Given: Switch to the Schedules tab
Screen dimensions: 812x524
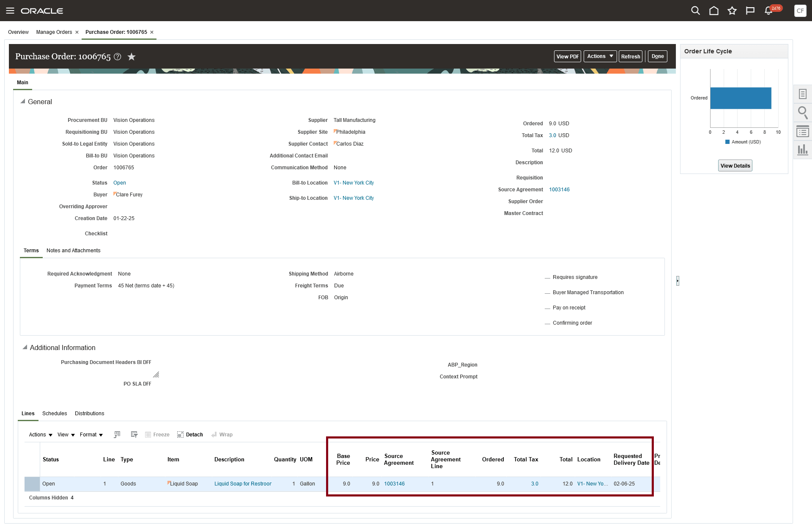Looking at the screenshot, I should (55, 414).
